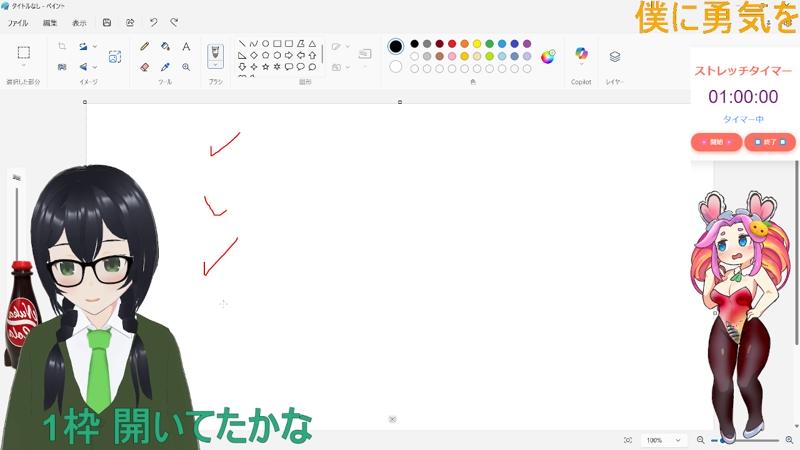The width and height of the screenshot is (800, 450).
Task: Click the Save icon in title bar
Action: tap(107, 22)
